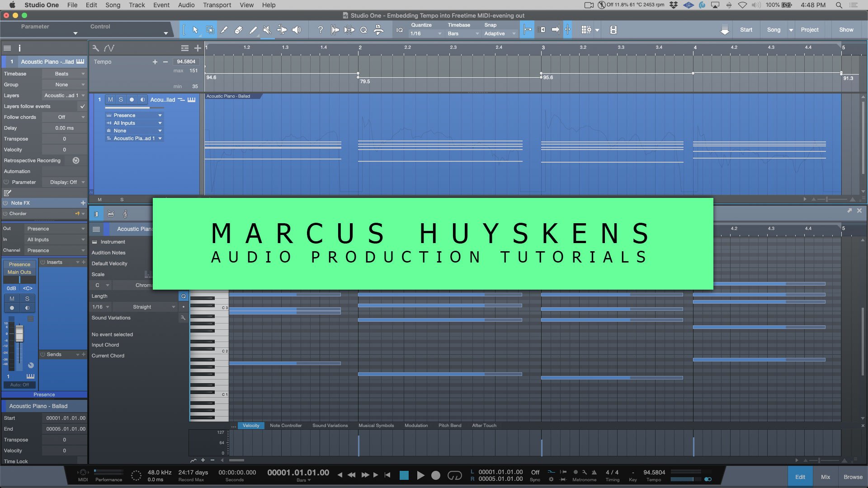This screenshot has width=868, height=488.
Task: Click the channel volume fader handle
Action: pos(19,333)
